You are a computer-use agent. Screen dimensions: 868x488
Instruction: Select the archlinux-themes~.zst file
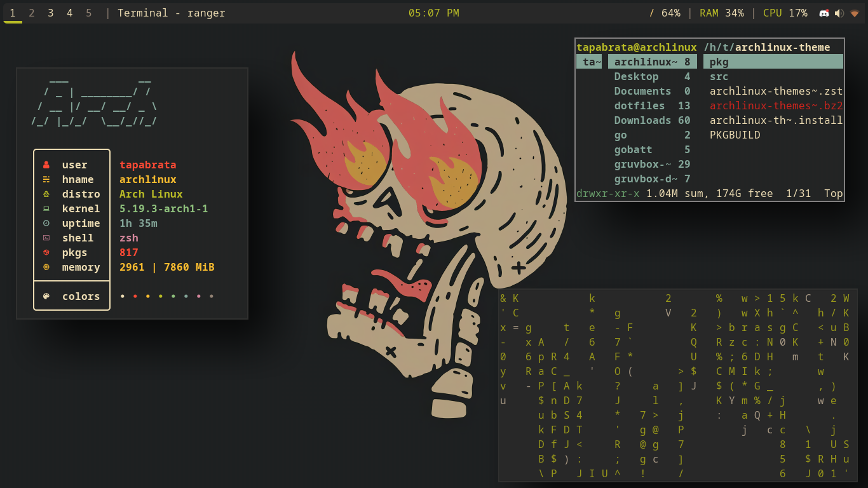775,91
